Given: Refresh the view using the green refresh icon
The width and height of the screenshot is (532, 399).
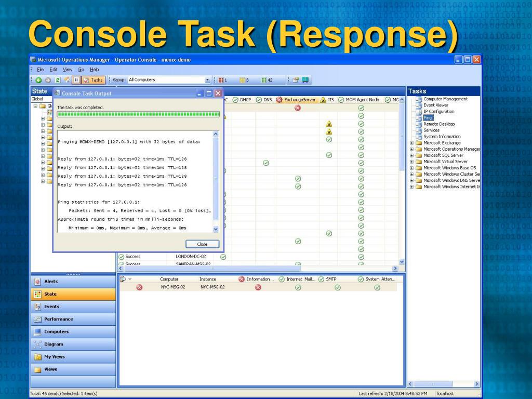Looking at the screenshot, I should pyautogui.click(x=58, y=80).
